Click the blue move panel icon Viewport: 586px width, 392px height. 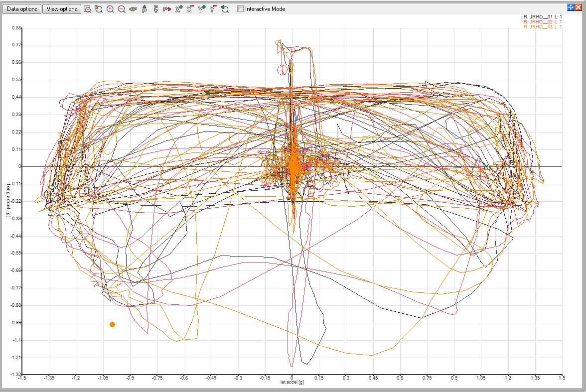(570, 7)
